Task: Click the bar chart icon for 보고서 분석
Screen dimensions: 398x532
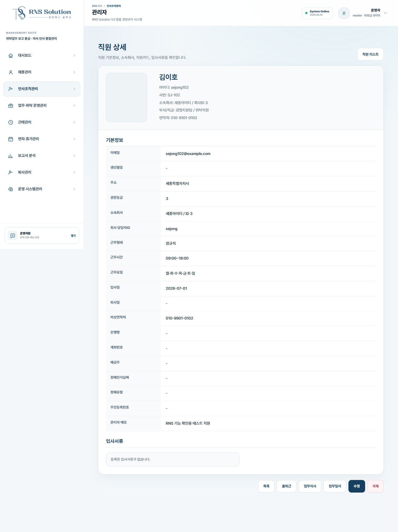Action: (x=11, y=156)
